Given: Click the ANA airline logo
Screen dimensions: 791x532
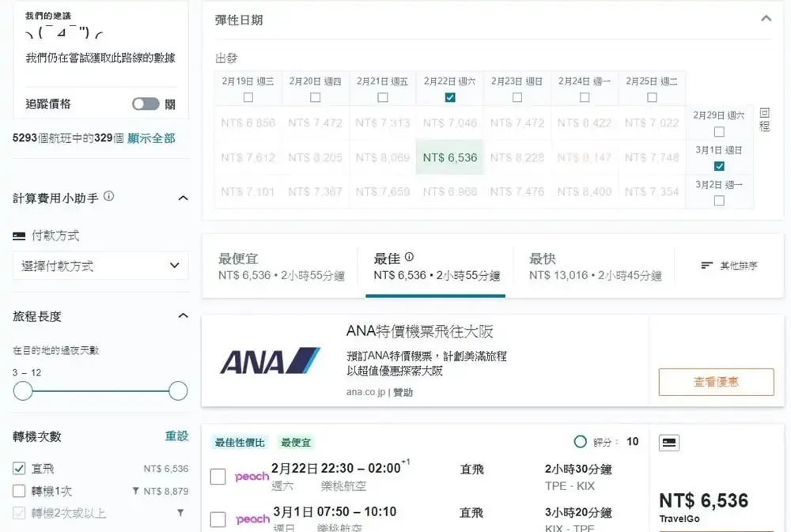Looking at the screenshot, I should (270, 361).
